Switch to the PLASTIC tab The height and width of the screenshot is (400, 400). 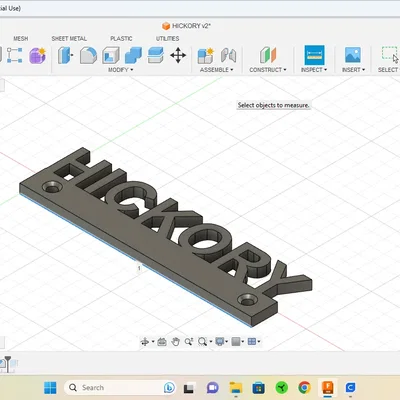(x=121, y=39)
